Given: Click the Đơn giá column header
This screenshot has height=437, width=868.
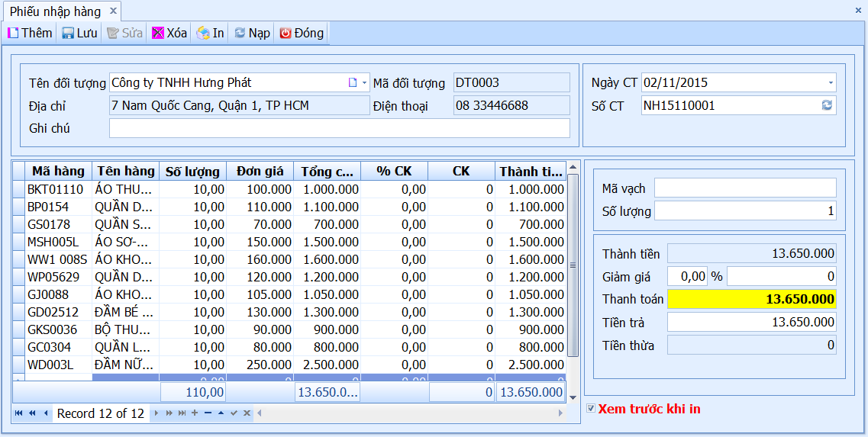Looking at the screenshot, I should (x=260, y=171).
